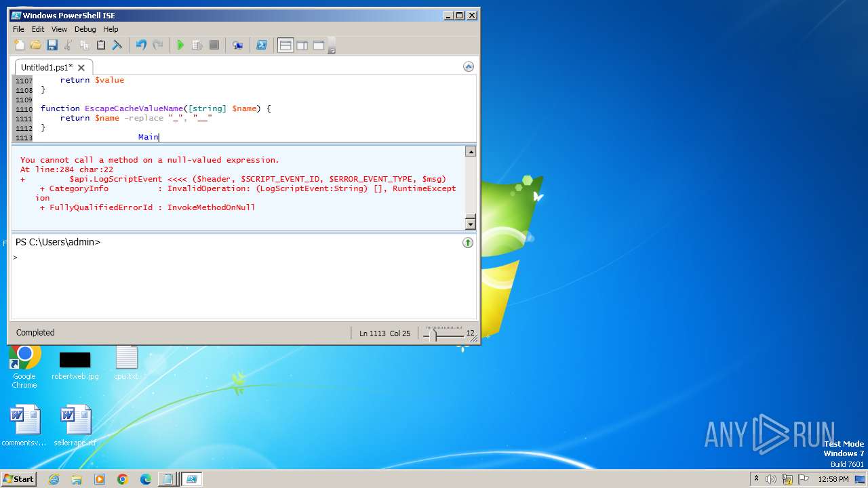Viewport: 868px width, 488px height.
Task: Show script pane on top layout
Action: pyautogui.click(x=285, y=45)
